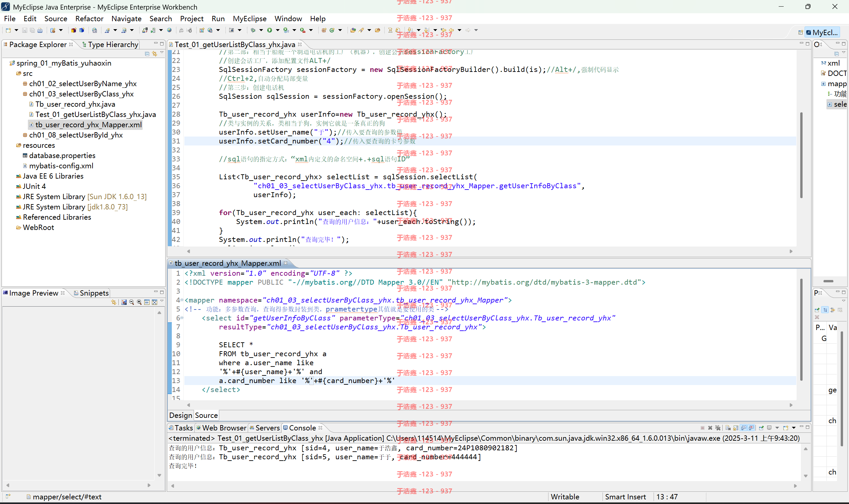Click the Open Type icon
The height and width of the screenshot is (504, 849).
(x=353, y=30)
